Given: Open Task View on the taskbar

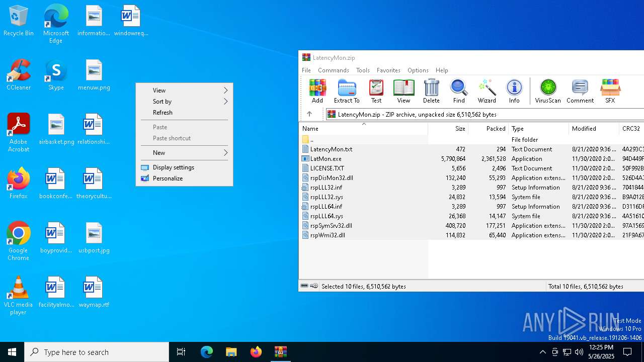Looking at the screenshot, I should pyautogui.click(x=181, y=352).
